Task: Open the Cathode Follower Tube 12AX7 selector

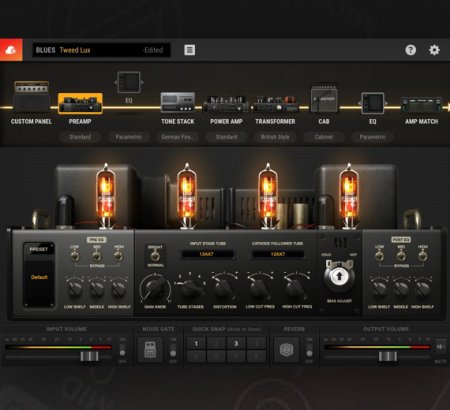Action: click(278, 254)
